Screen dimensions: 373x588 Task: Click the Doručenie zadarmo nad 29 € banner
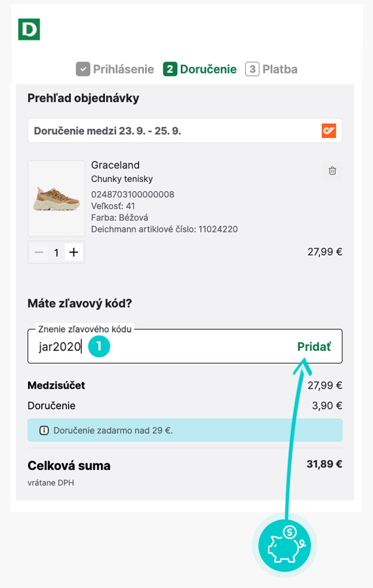click(185, 430)
